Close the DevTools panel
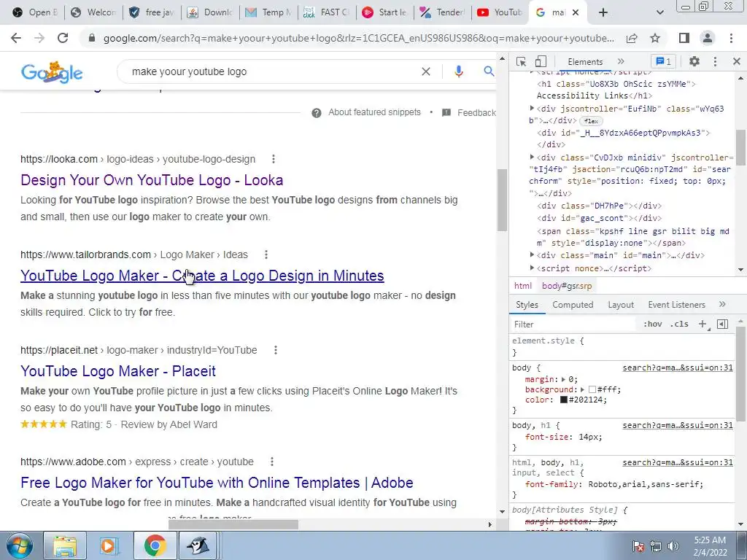This screenshot has width=747, height=560. 737,61
